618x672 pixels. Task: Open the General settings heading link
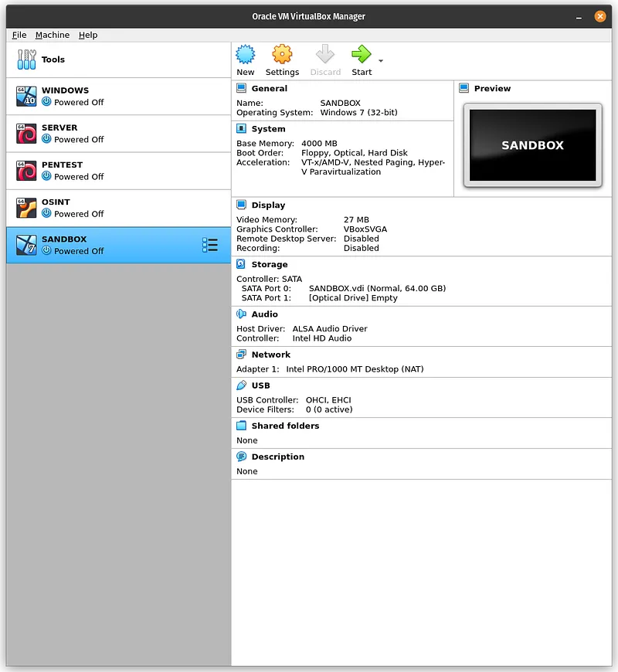pos(269,88)
